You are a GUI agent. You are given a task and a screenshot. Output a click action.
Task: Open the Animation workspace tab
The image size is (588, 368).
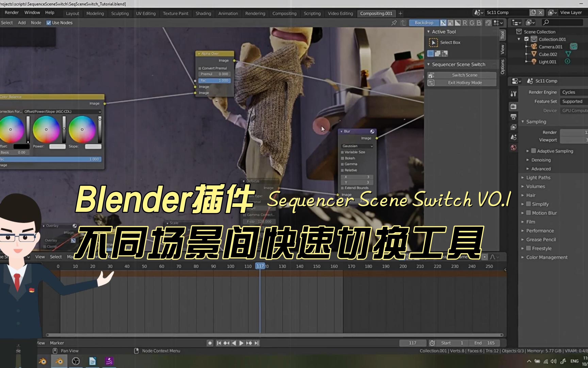tap(228, 14)
